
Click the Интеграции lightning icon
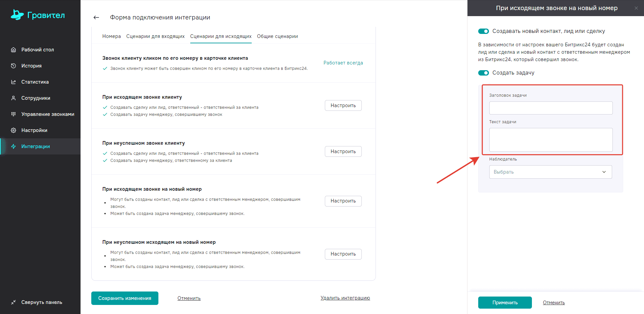[13, 146]
